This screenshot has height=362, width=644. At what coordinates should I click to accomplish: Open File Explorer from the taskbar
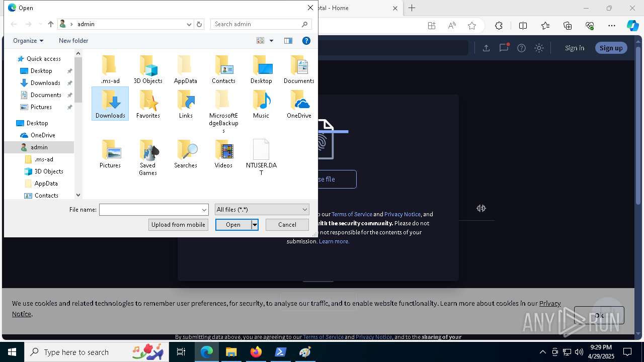click(x=231, y=352)
